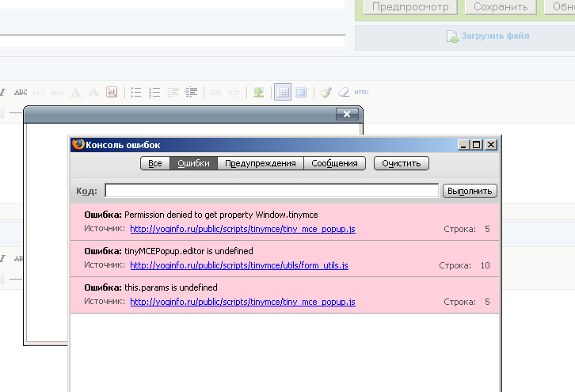Open the HTML source editor icon
The width and height of the screenshot is (575, 392).
[x=362, y=93]
